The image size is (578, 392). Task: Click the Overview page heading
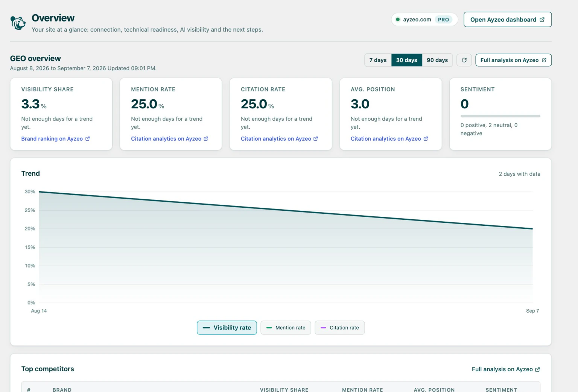[53, 18]
